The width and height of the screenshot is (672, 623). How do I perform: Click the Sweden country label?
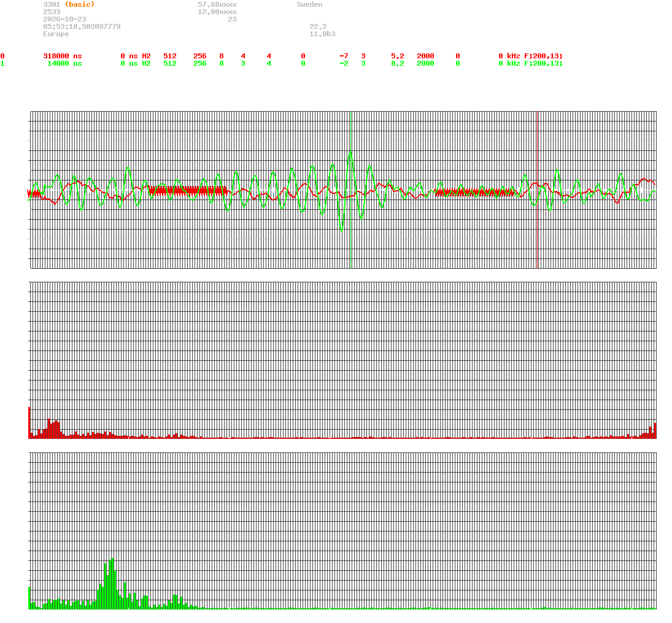pyautogui.click(x=309, y=4)
